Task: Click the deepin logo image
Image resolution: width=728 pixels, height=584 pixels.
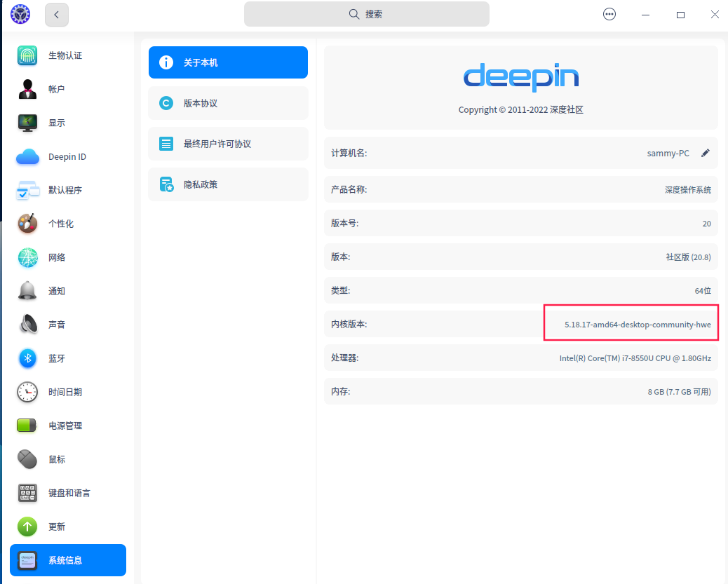Action: pyautogui.click(x=521, y=77)
